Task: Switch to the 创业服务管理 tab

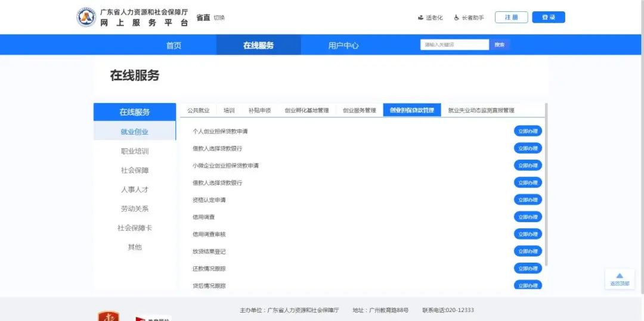Action: click(x=360, y=110)
